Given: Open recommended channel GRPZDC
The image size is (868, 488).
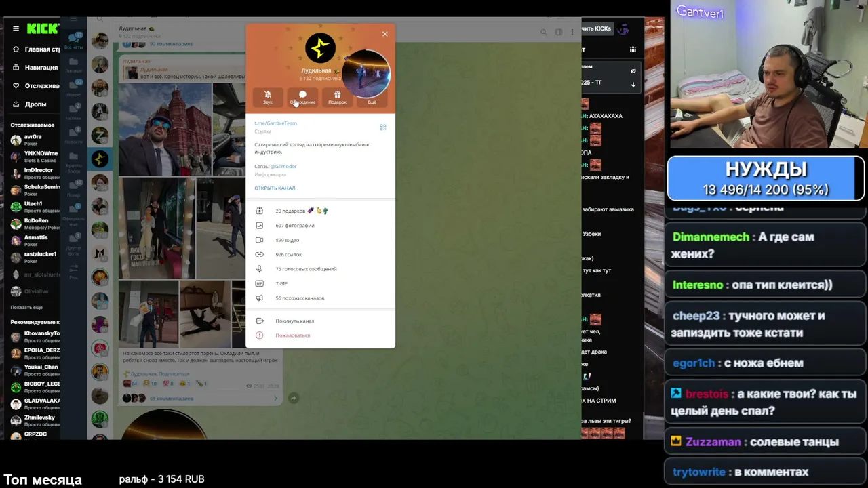Looking at the screenshot, I should (x=35, y=437).
